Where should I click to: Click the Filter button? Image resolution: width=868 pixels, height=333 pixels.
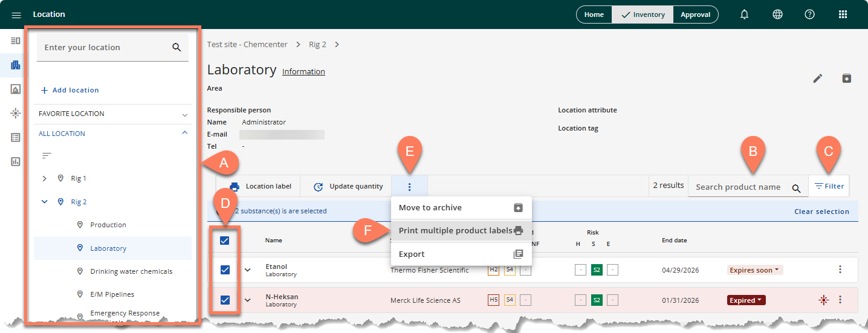pos(829,186)
